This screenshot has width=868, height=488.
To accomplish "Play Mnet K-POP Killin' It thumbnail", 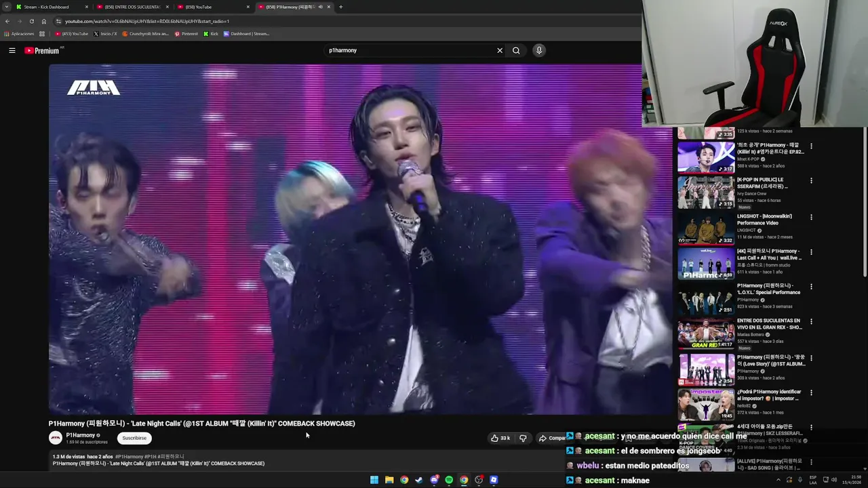I will 706,157.
